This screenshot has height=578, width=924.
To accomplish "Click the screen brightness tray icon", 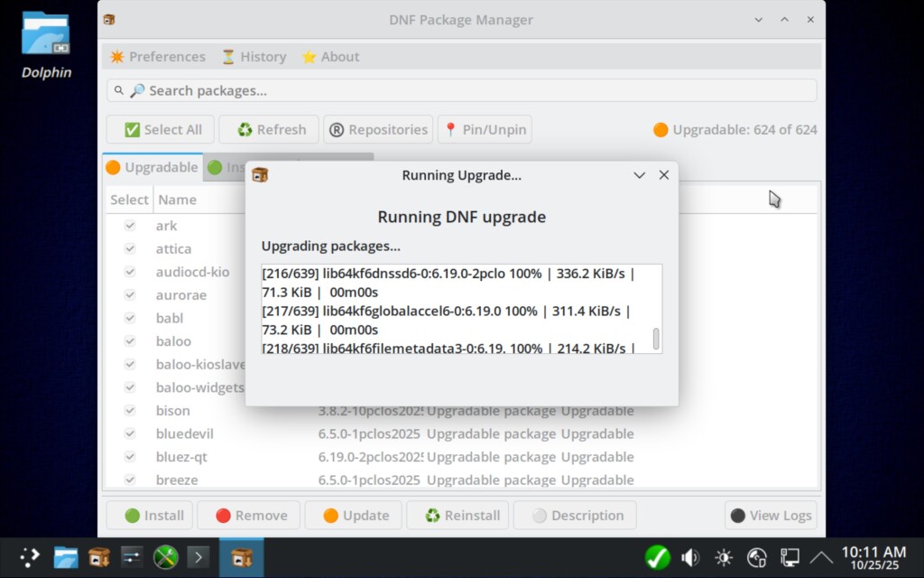I will click(724, 557).
